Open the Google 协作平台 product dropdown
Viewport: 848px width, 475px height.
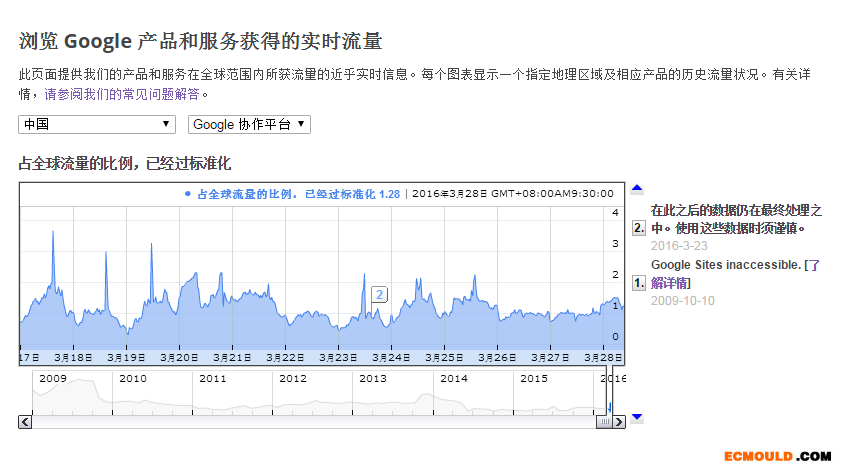click(x=249, y=124)
